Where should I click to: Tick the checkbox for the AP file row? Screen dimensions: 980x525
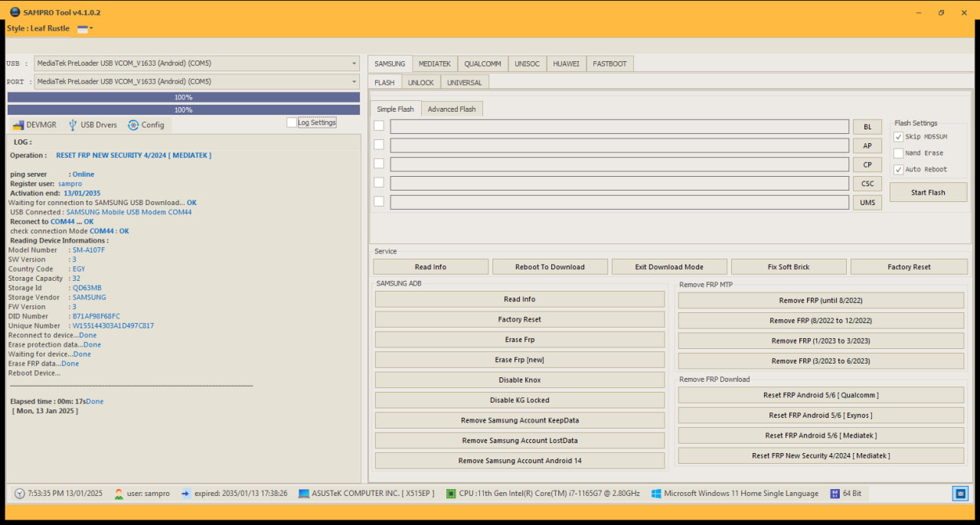pyautogui.click(x=379, y=145)
